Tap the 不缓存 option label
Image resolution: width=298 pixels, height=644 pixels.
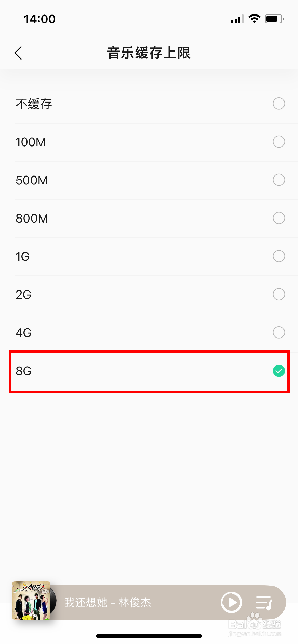34,104
